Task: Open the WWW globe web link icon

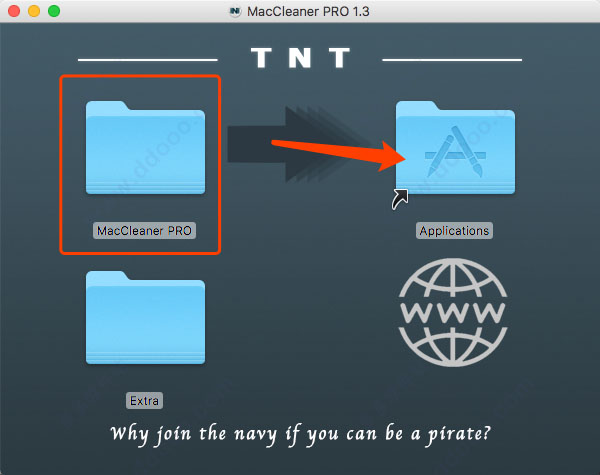Action: click(453, 312)
